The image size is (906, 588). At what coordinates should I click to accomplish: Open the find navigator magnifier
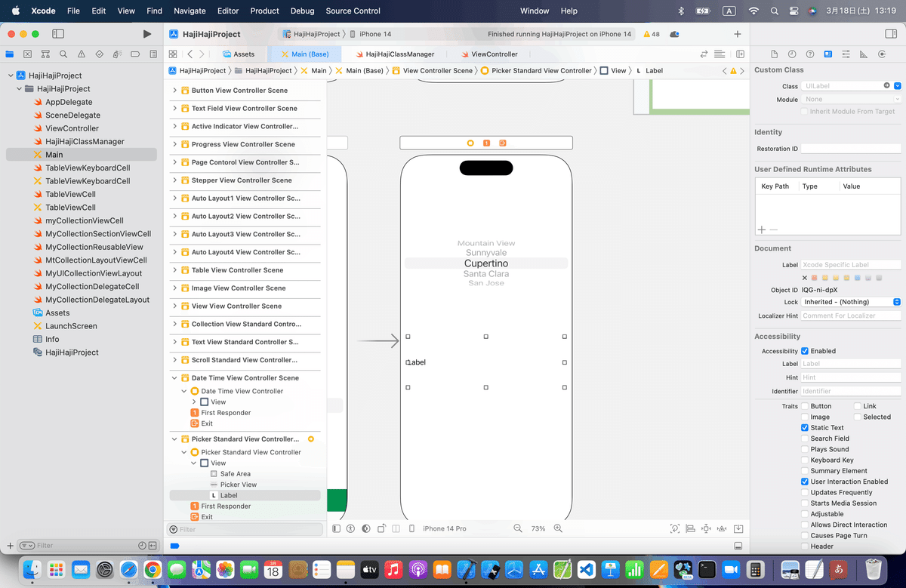click(x=63, y=54)
